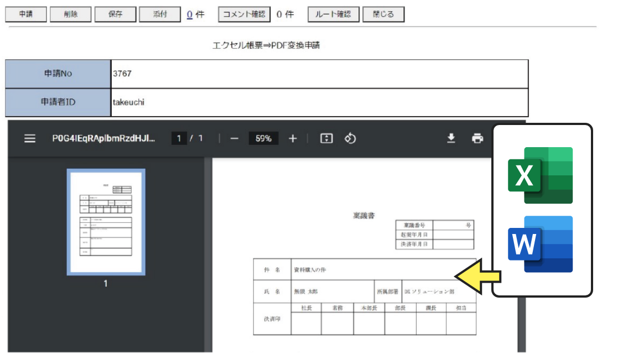Click the Excel application icon
The image size is (623, 364).
coord(541,175)
